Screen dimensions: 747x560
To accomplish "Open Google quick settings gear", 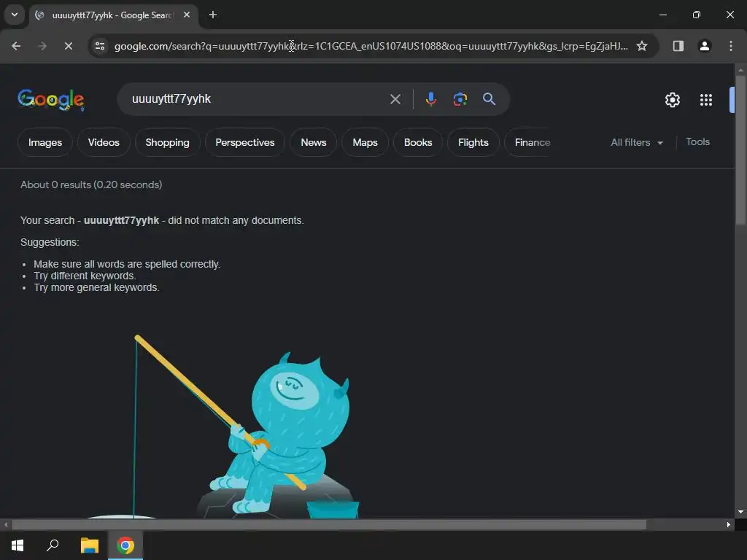I will coord(672,99).
